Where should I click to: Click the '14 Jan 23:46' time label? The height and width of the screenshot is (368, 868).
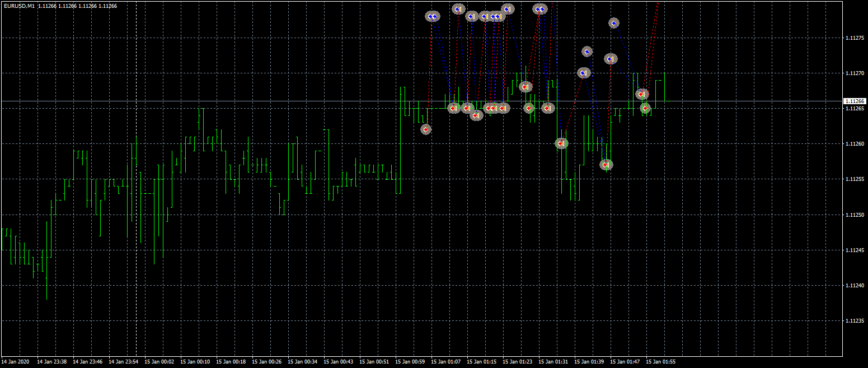[88, 362]
